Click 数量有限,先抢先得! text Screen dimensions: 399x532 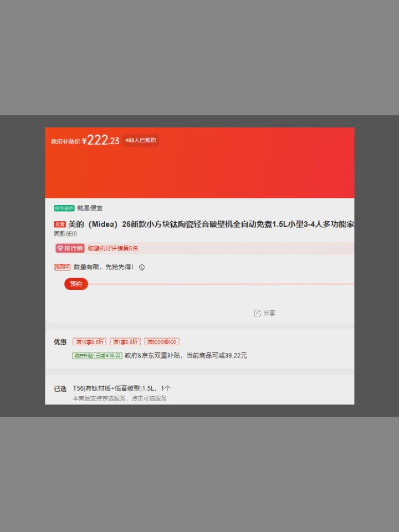click(x=104, y=267)
